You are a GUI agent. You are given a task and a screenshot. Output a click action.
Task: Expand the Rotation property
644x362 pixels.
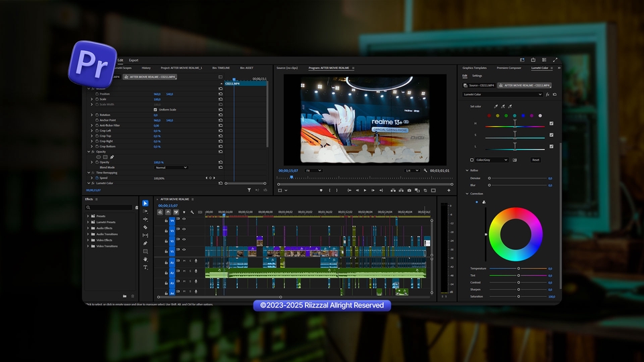(92, 115)
